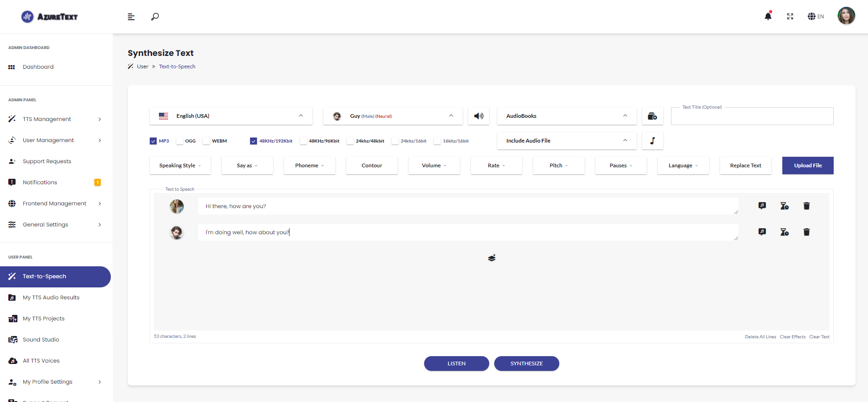This screenshot has width=868, height=402.
Task: Open the Pauses dropdown
Action: (621, 165)
